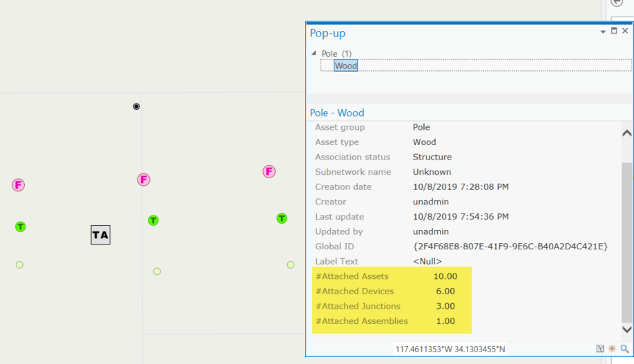Zoom to feature with the magnifier icon
The image size is (634, 364).
pos(625,349)
